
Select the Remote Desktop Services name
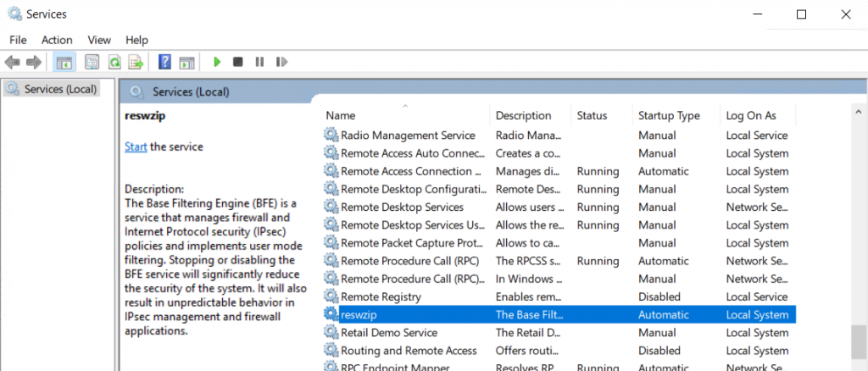pyautogui.click(x=403, y=207)
